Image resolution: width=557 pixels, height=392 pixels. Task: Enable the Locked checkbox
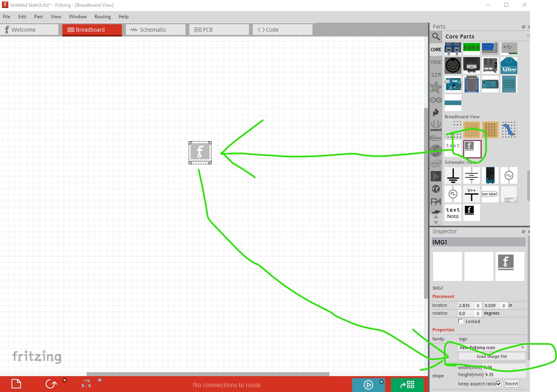click(x=461, y=321)
